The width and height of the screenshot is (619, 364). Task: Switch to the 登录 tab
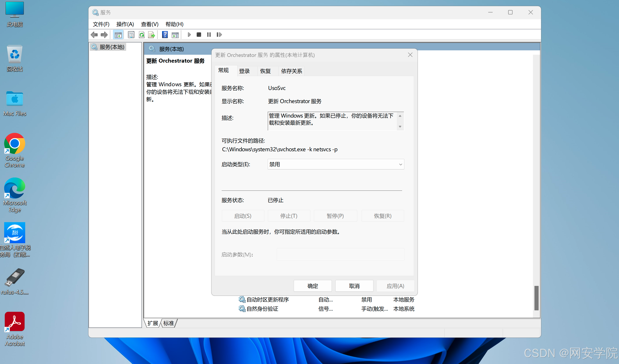click(244, 71)
